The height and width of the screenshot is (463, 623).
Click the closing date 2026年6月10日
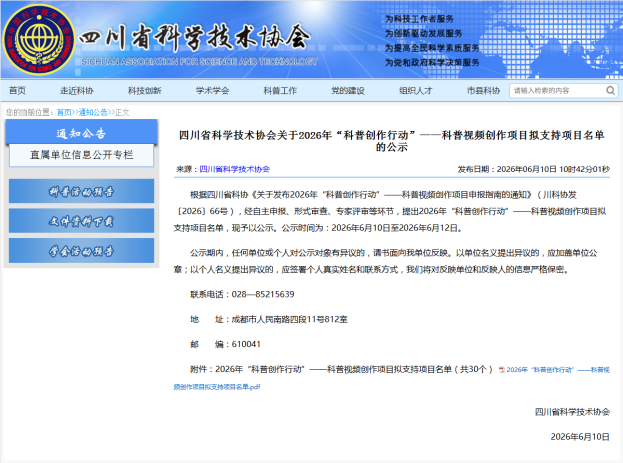click(580, 437)
